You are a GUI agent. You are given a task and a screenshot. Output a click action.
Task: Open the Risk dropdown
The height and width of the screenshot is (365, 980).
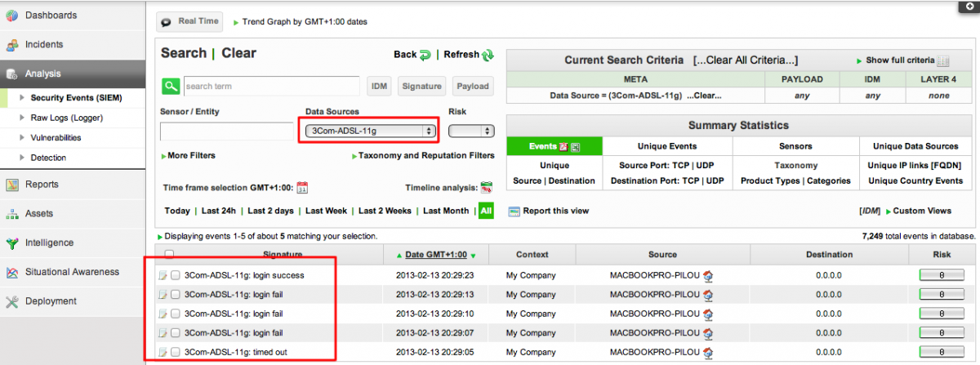click(x=471, y=131)
